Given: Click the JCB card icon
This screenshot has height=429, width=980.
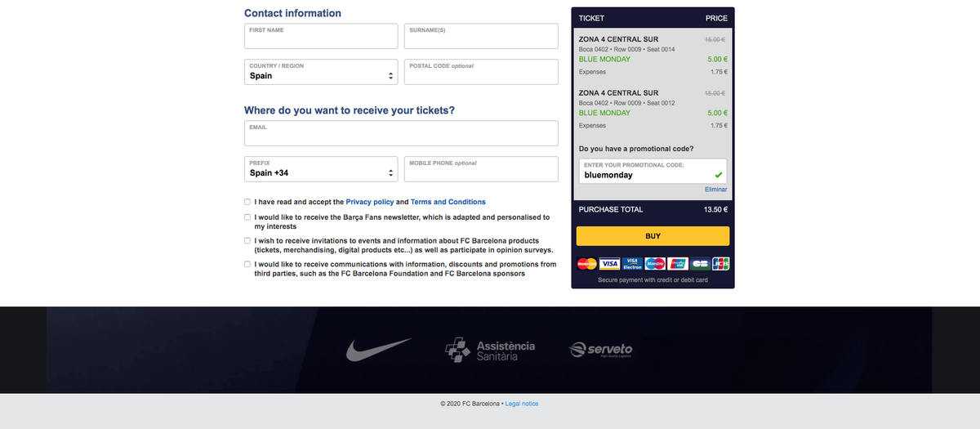Looking at the screenshot, I should click(x=720, y=263).
